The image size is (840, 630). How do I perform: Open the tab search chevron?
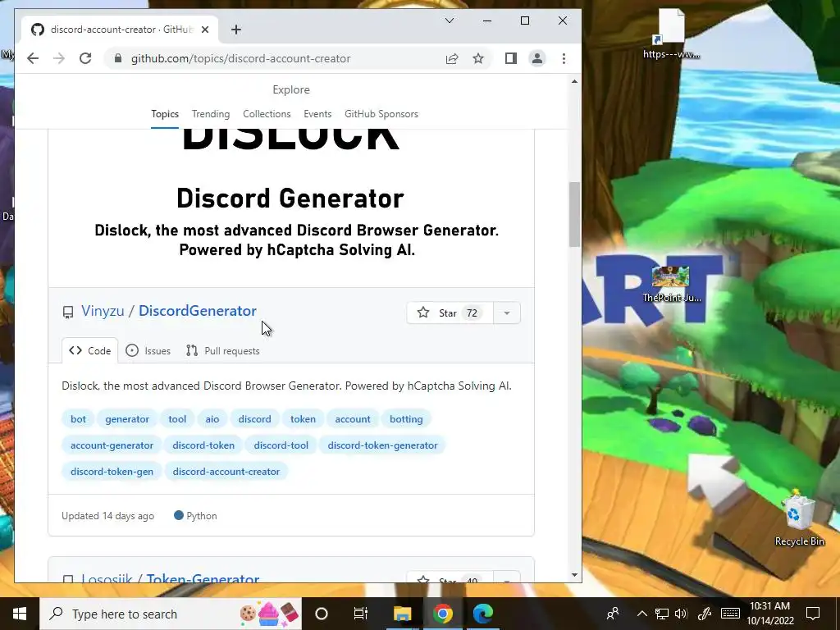450,21
